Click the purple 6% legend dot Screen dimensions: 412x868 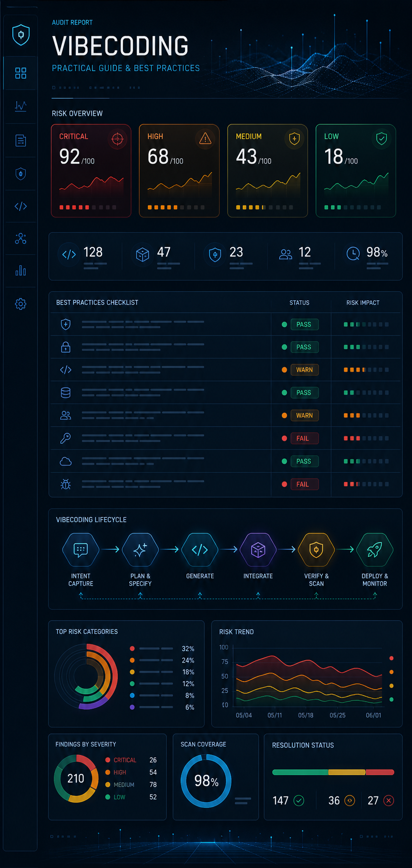pyautogui.click(x=132, y=707)
